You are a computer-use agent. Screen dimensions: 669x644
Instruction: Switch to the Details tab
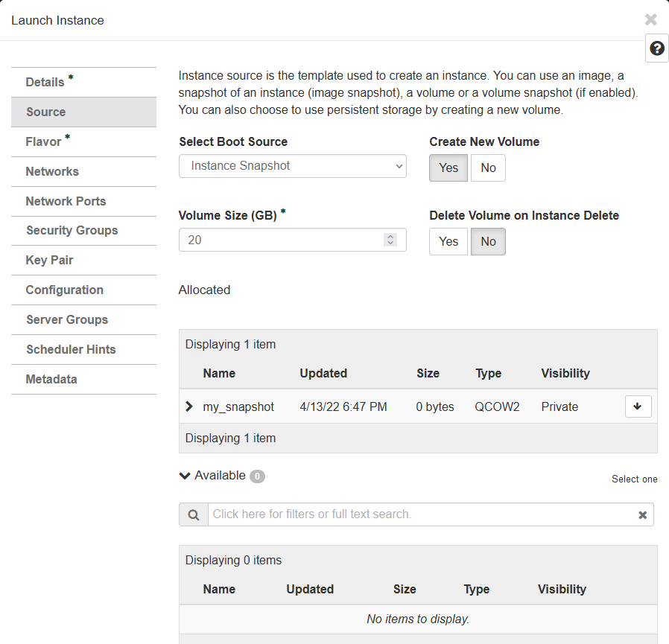point(45,82)
